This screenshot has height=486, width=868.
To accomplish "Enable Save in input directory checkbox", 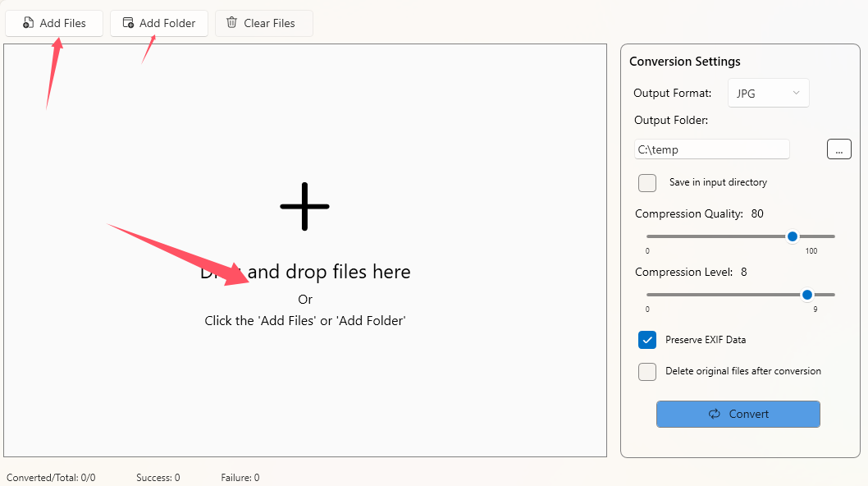I will point(647,182).
